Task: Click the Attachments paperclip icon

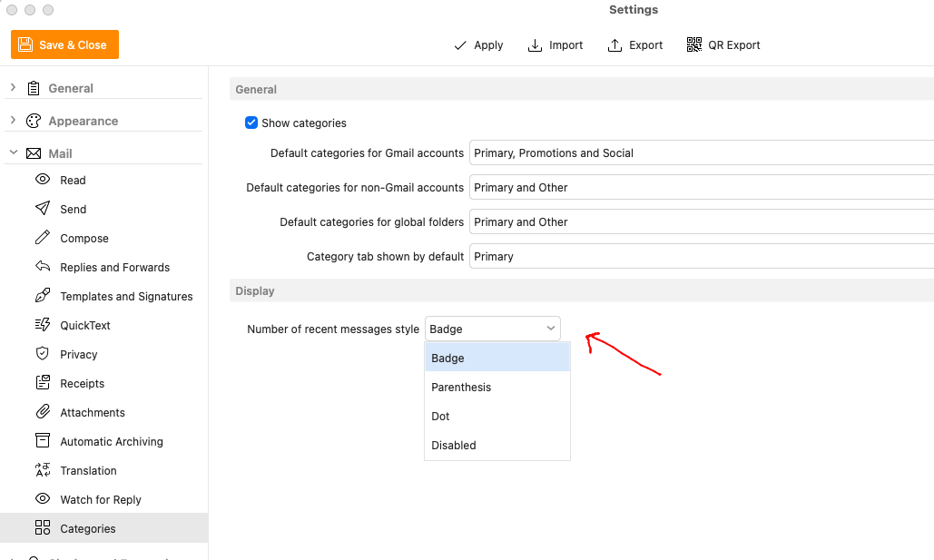Action: [43, 412]
